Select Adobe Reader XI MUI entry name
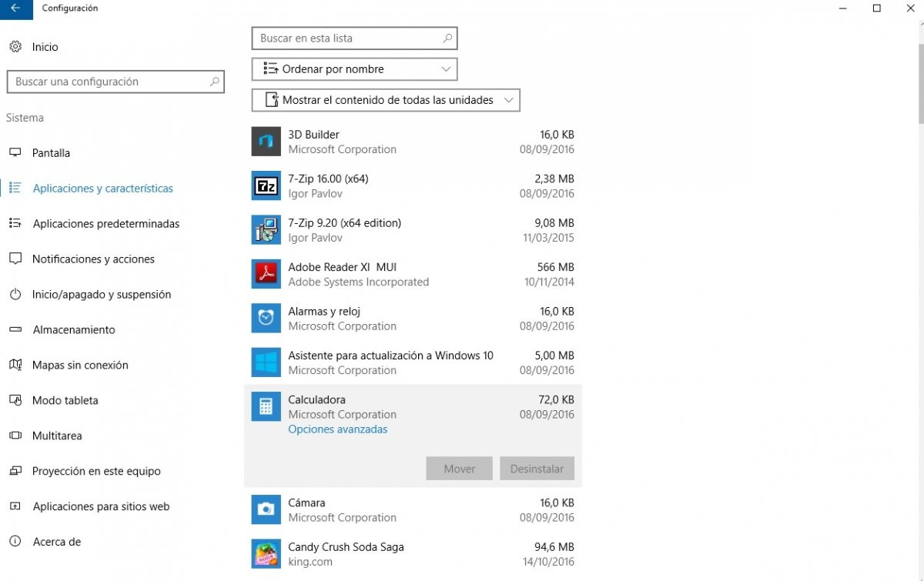Image resolution: width=924 pixels, height=581 pixels. [x=342, y=267]
